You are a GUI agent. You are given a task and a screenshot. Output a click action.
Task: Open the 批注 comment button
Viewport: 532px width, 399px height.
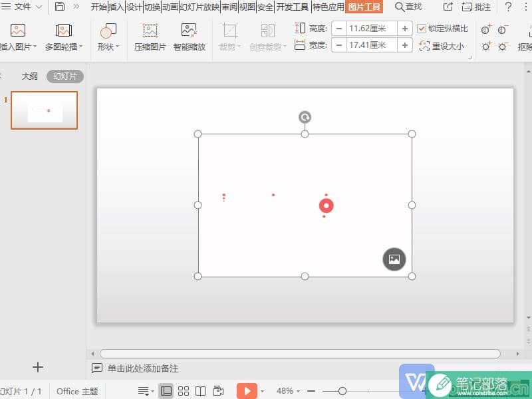click(476, 7)
